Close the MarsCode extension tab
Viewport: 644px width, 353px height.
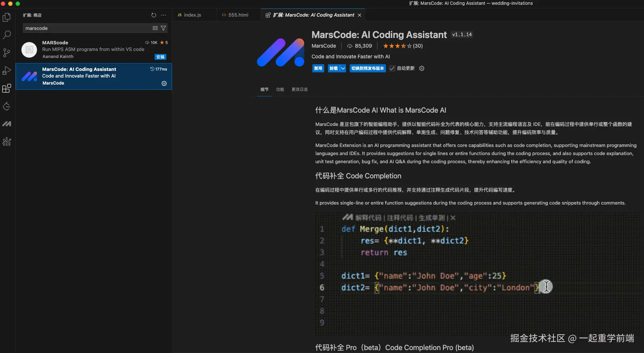(359, 15)
